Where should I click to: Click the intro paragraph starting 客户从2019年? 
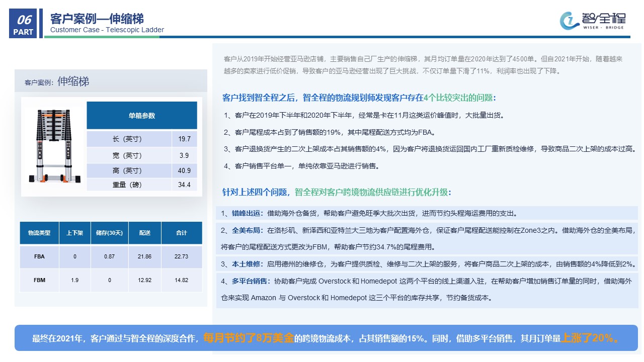point(423,65)
